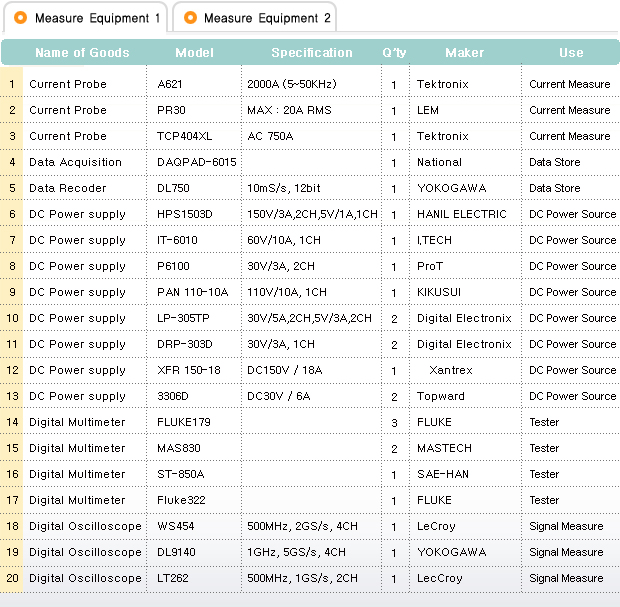The image size is (620, 607).
Task: Select model TCP404XL cell
Action: tap(184, 136)
